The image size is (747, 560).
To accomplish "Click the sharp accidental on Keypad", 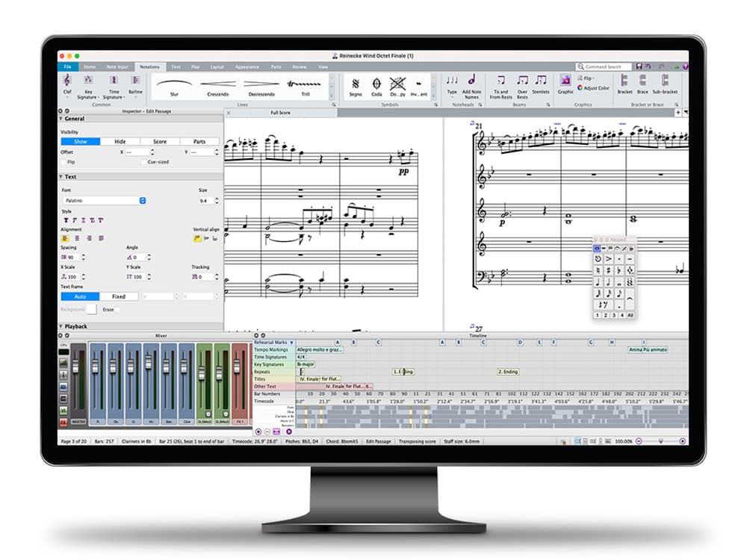I will pyautogui.click(x=608, y=270).
